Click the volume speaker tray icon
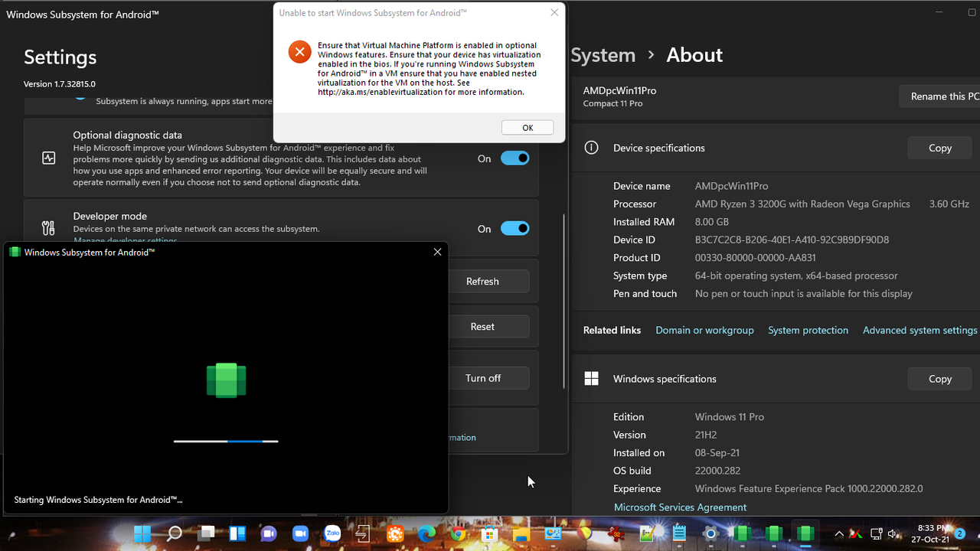This screenshot has height=551, width=980. tap(893, 533)
